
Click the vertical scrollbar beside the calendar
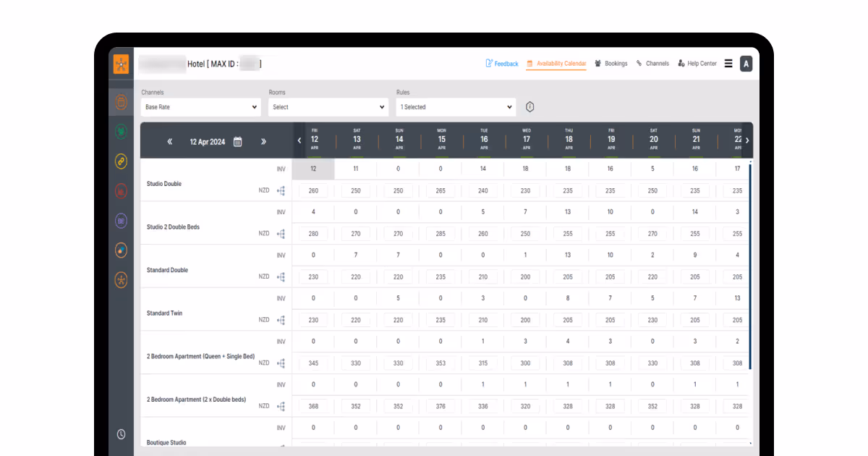pos(751,268)
